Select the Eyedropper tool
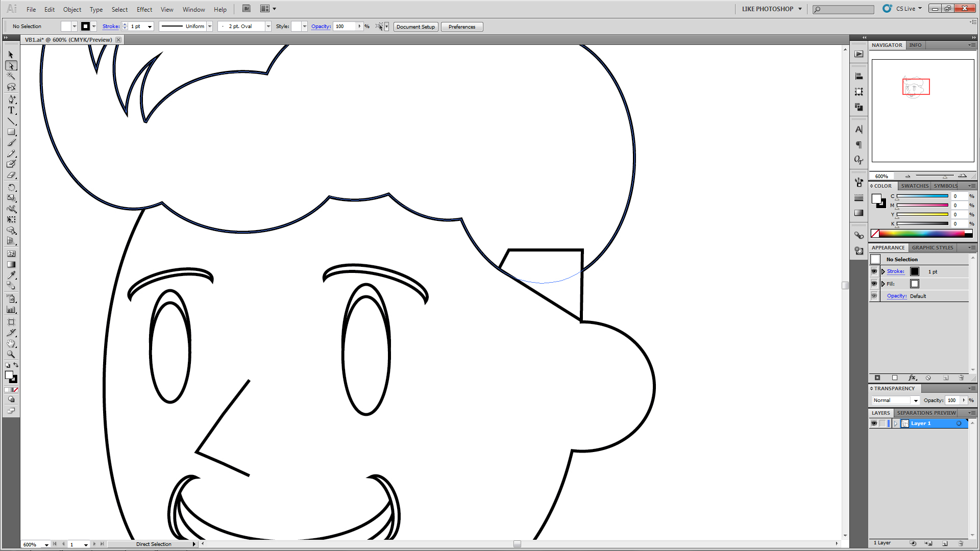Screen dimensions: 980x551 tap(11, 275)
